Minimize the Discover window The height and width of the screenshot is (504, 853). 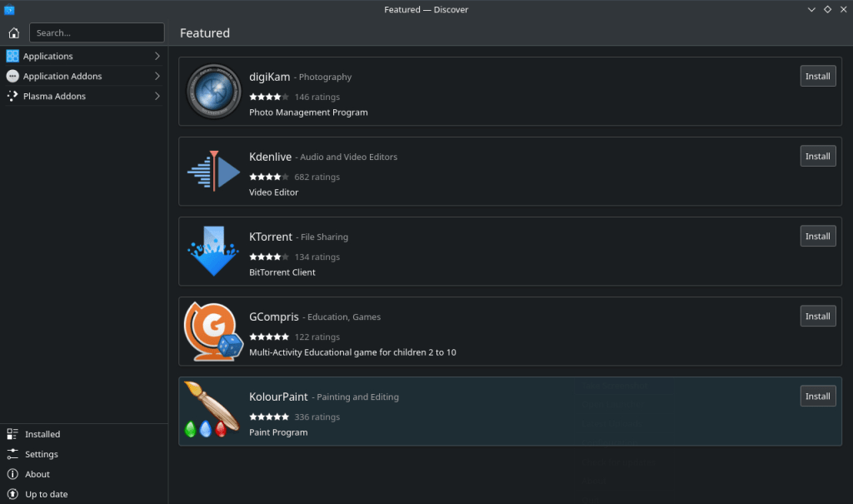(811, 9)
